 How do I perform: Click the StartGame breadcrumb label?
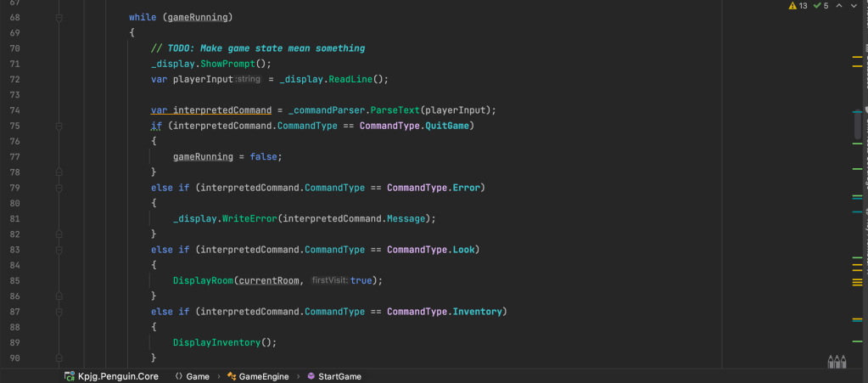(x=339, y=376)
